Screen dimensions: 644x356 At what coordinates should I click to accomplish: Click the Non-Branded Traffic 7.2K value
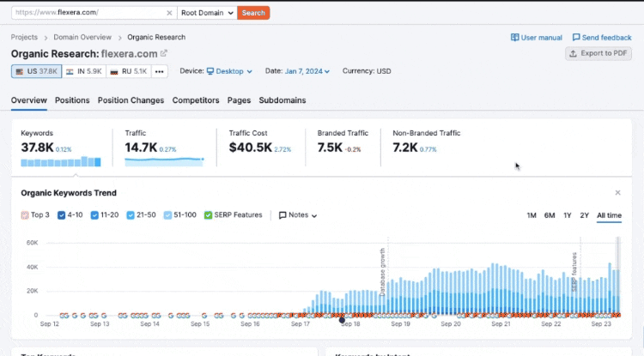coord(405,148)
